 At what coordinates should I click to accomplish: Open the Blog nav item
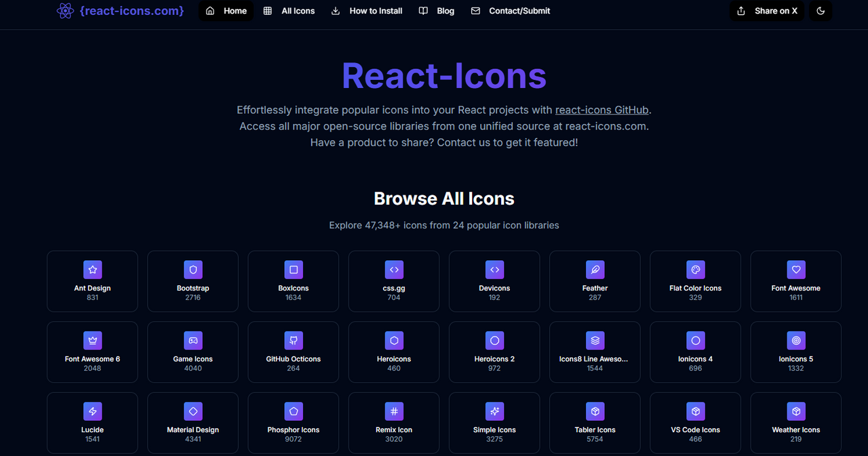tap(437, 11)
